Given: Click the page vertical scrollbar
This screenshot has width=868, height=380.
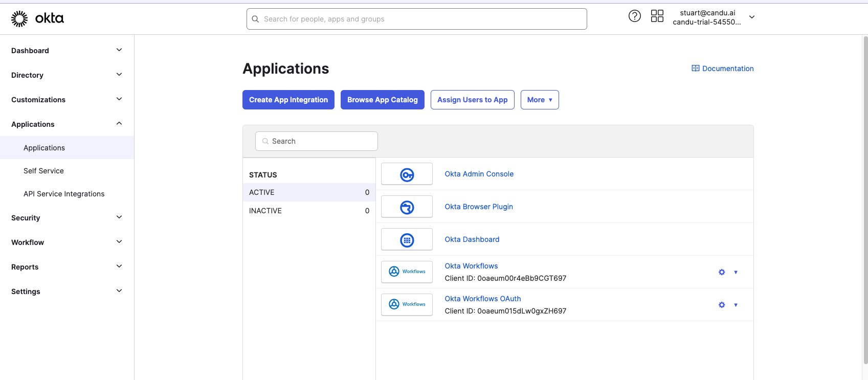Looking at the screenshot, I should [x=865, y=199].
